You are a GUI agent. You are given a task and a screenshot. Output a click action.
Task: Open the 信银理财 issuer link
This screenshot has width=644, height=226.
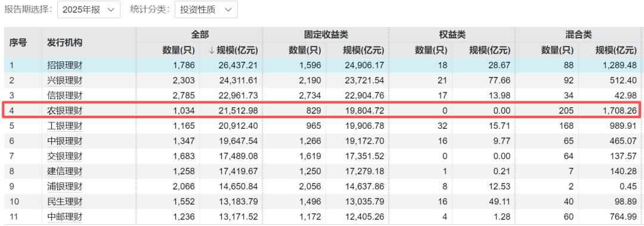tap(65, 96)
